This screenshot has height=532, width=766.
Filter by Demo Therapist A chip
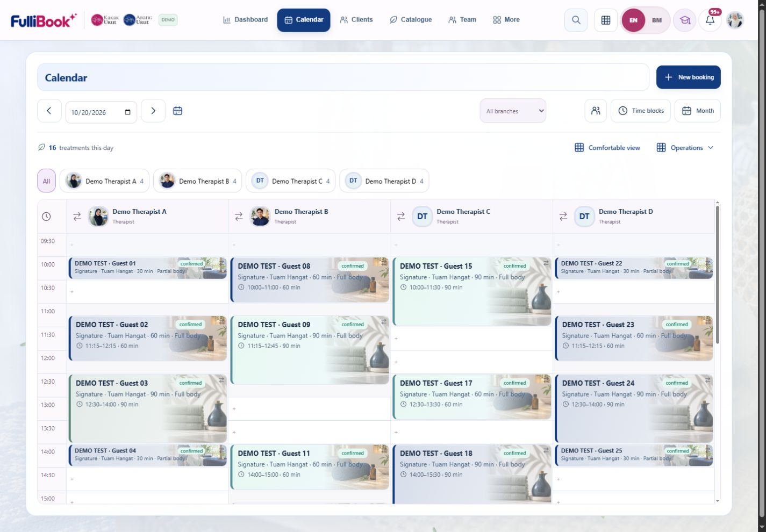pos(105,181)
